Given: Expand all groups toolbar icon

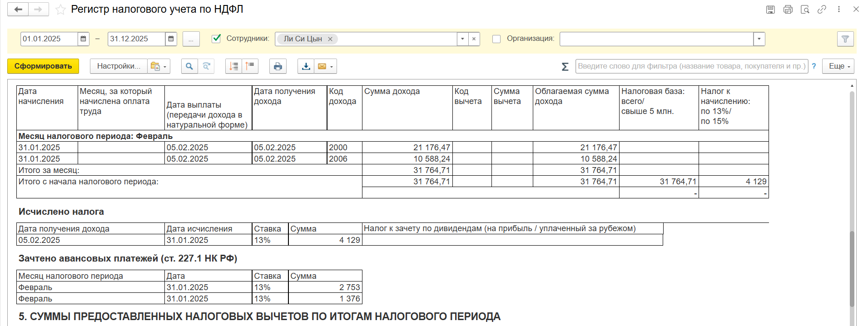Looking at the screenshot, I should tap(250, 66).
